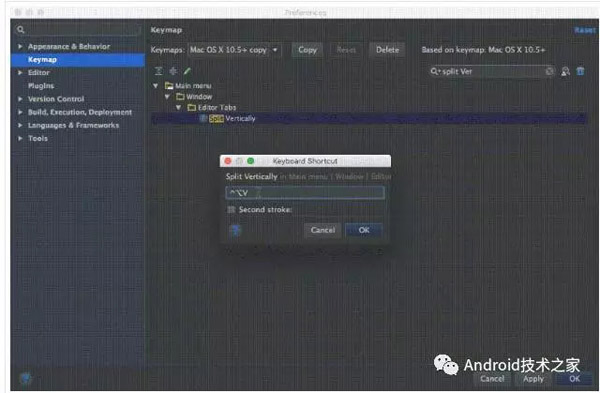
Task: Click the 'Keymap' panel heading text
Action: click(x=166, y=30)
